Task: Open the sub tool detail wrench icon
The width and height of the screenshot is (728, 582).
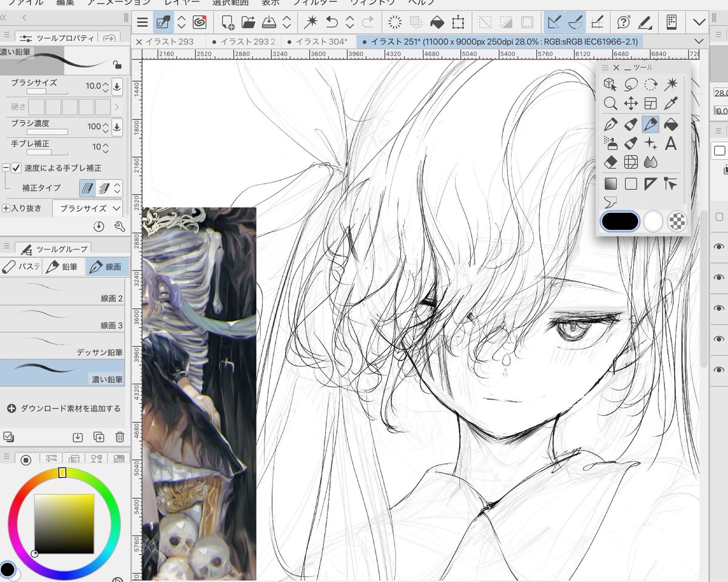Action: click(x=120, y=227)
